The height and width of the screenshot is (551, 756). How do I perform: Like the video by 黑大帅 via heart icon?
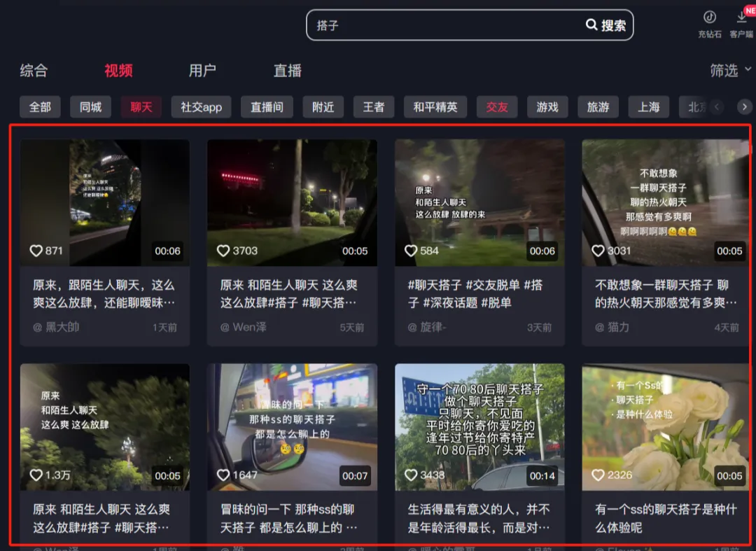(x=36, y=249)
